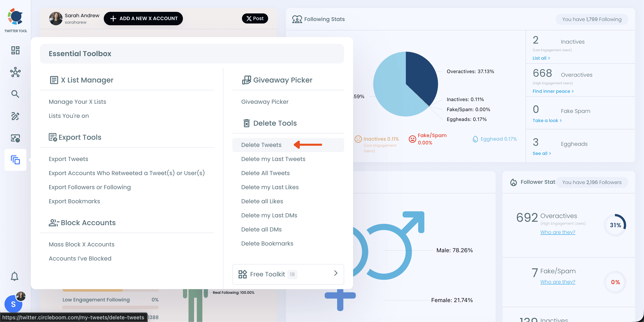Open the network circle icon in sidebar
This screenshot has width=644, height=322.
(x=15, y=72)
